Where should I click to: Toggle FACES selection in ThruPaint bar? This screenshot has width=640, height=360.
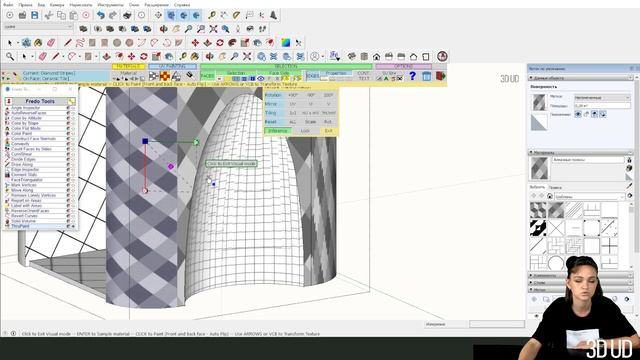(207, 76)
